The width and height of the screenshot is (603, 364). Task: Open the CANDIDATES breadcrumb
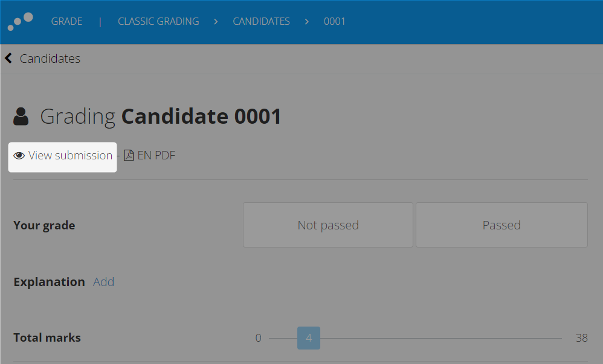pos(262,22)
